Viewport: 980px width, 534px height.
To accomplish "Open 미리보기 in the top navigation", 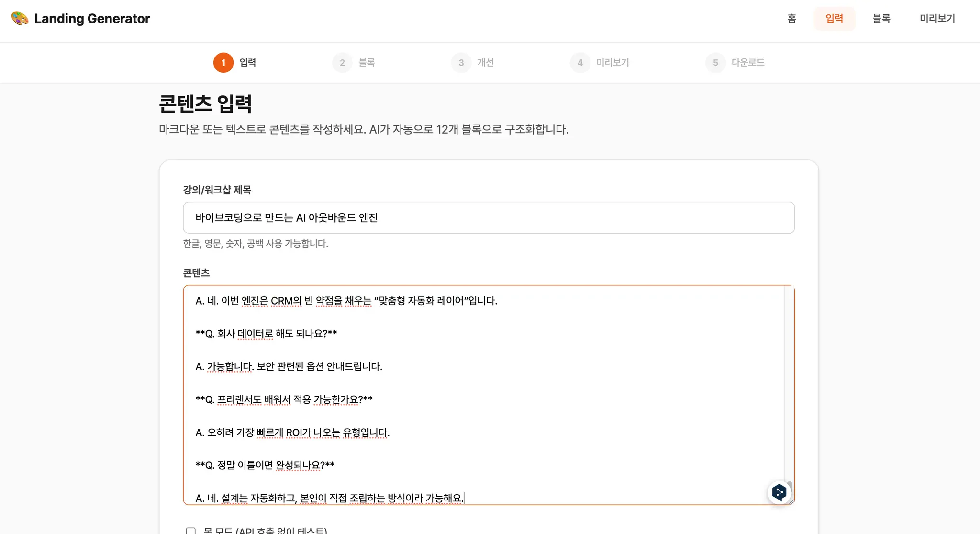I will pyautogui.click(x=937, y=18).
